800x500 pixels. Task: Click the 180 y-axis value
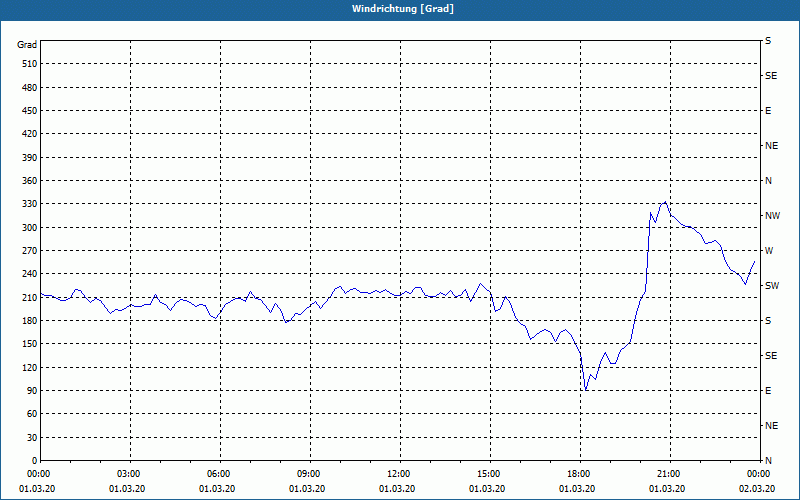(x=30, y=321)
